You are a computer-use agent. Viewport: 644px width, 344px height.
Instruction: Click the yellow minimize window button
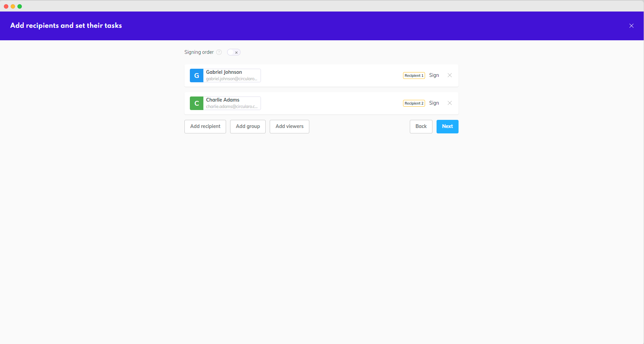pos(13,6)
